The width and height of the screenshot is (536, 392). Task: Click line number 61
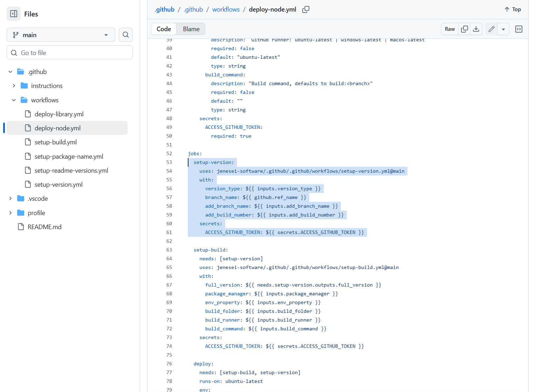click(x=169, y=232)
